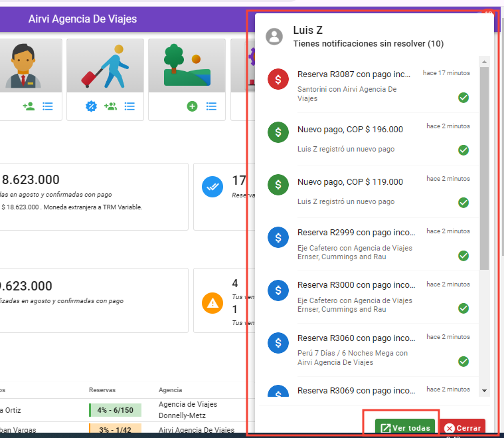This screenshot has height=438, width=504.
Task: Mark the COP $ 196.000 payment notification resolved
Action: (463, 150)
